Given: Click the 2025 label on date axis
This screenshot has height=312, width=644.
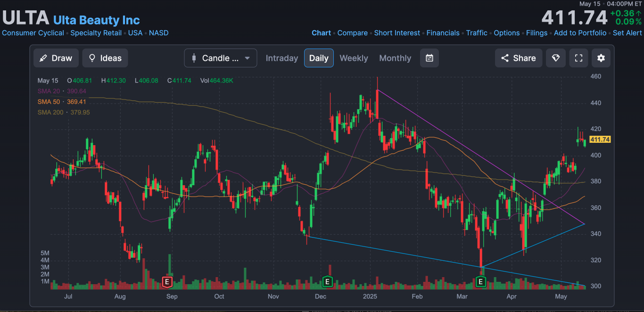Looking at the screenshot, I should 371,296.
